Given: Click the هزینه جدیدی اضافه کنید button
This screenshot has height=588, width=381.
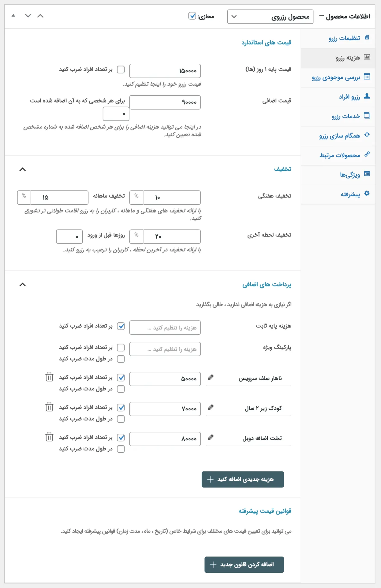Looking at the screenshot, I should click(243, 479).
